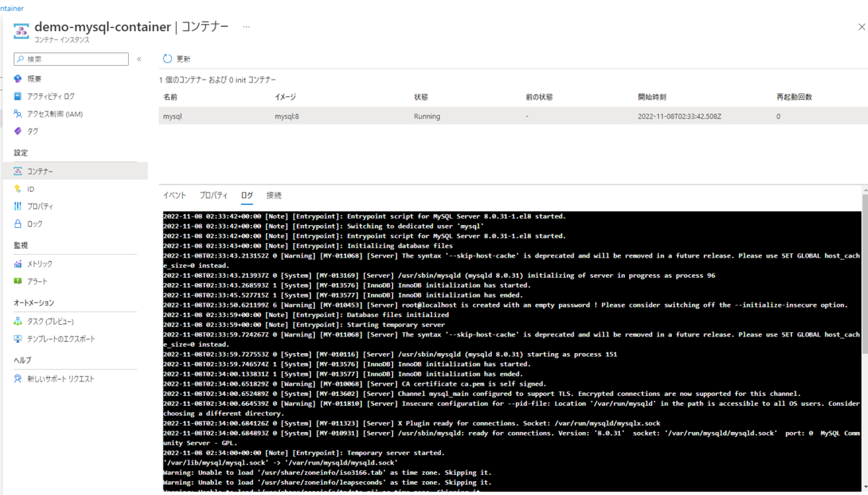Click the log line 'Database files initialized'
868x495 pixels.
[306, 315]
